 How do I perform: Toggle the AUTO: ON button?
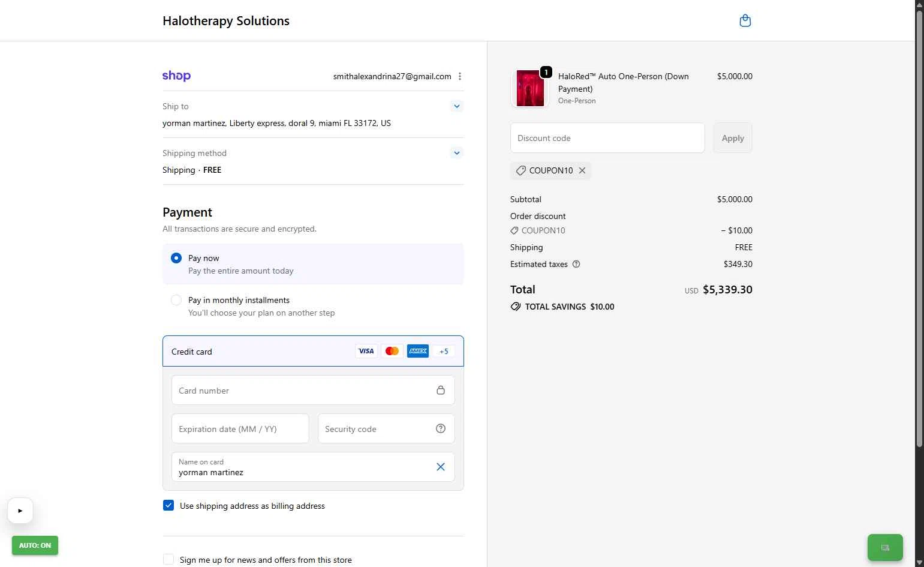(x=35, y=545)
